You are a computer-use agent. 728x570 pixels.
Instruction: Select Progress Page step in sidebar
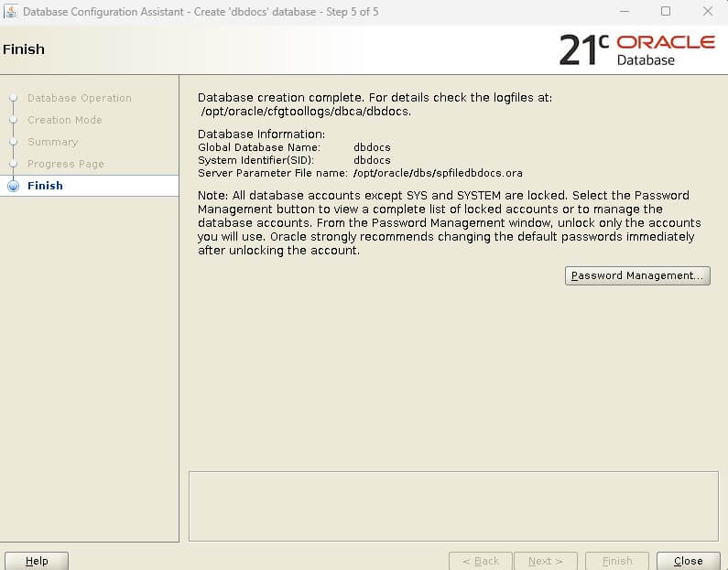click(x=65, y=164)
